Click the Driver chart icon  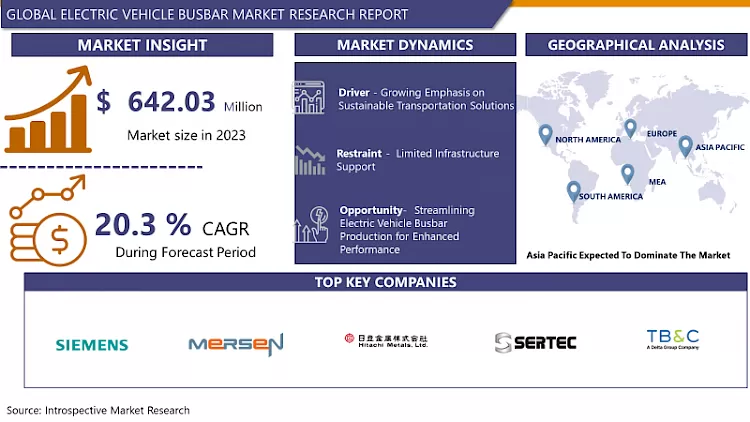(x=309, y=98)
